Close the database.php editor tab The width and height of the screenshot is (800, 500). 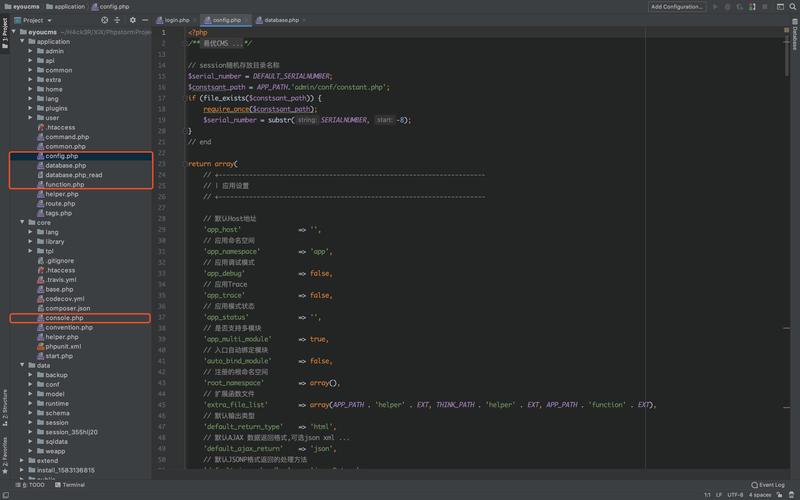pos(304,20)
